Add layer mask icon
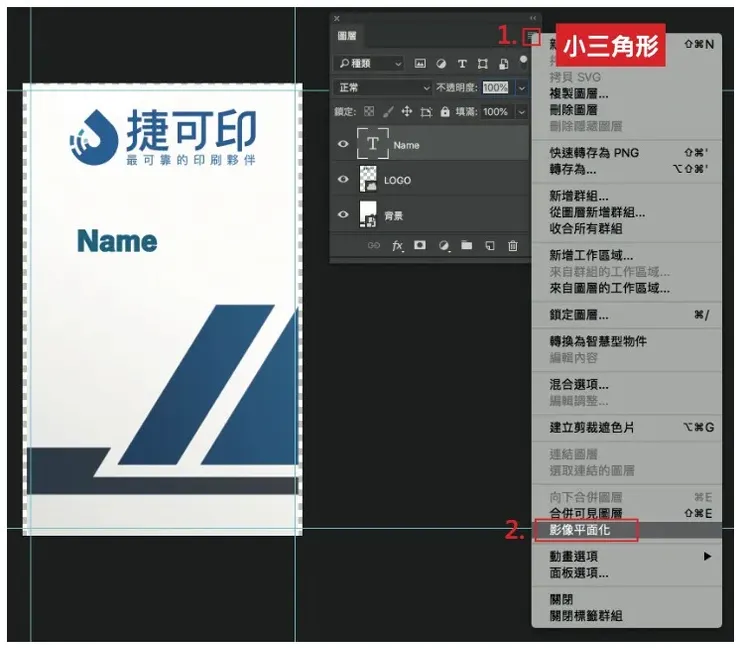Viewport: 740px width, 648px height. pyautogui.click(x=420, y=245)
